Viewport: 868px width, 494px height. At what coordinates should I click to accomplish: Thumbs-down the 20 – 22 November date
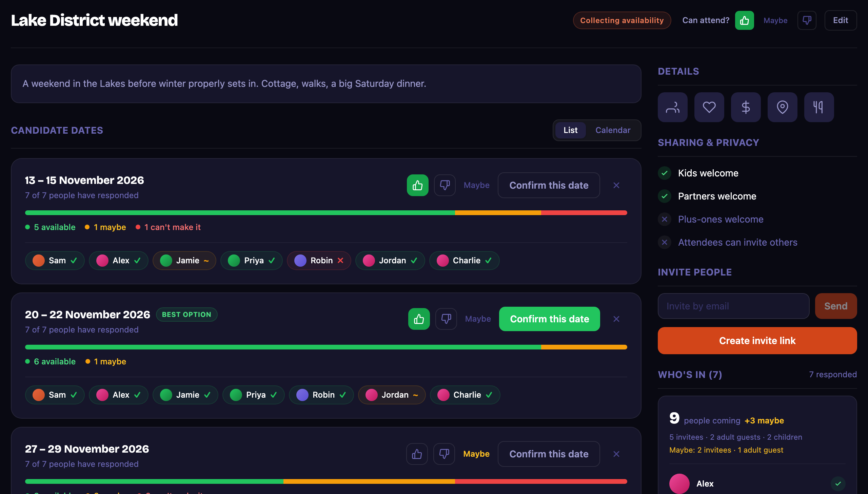[x=446, y=319]
